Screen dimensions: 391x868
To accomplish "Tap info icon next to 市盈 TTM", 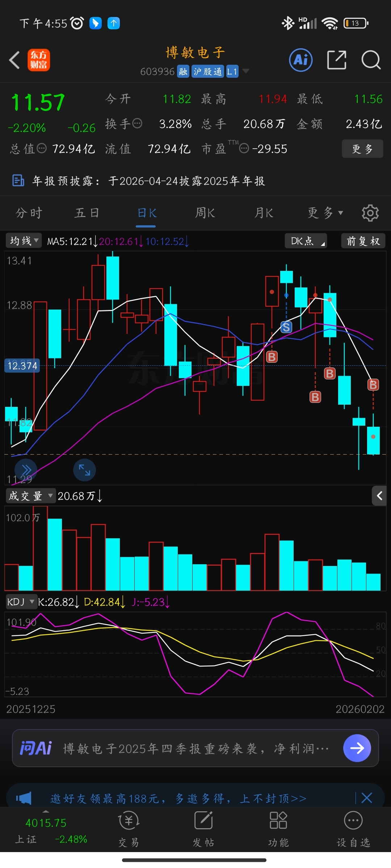I will point(244,148).
